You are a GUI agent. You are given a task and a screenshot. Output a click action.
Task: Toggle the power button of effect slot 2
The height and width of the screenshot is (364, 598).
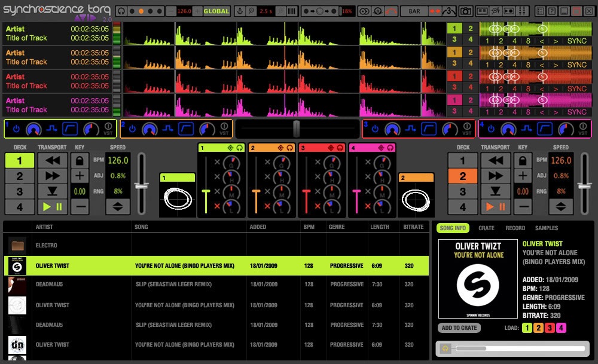[x=132, y=129]
